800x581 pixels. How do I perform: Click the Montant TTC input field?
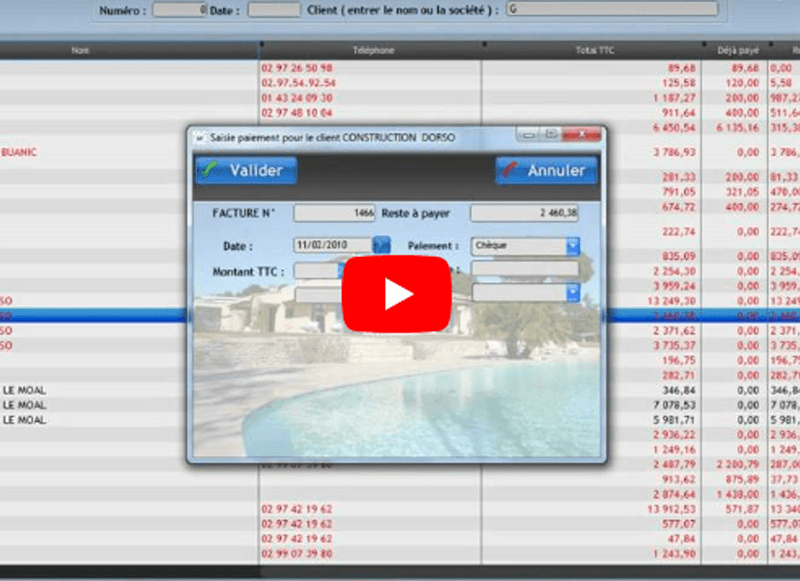[x=317, y=270]
